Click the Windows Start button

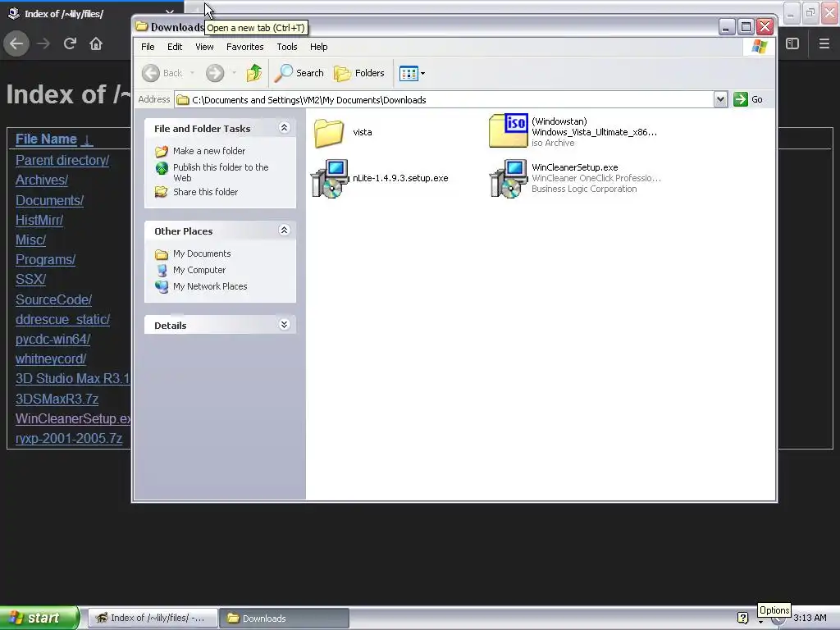39,618
